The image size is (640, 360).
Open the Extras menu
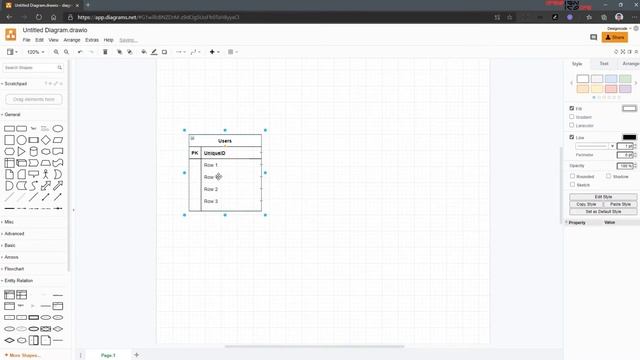[92, 40]
